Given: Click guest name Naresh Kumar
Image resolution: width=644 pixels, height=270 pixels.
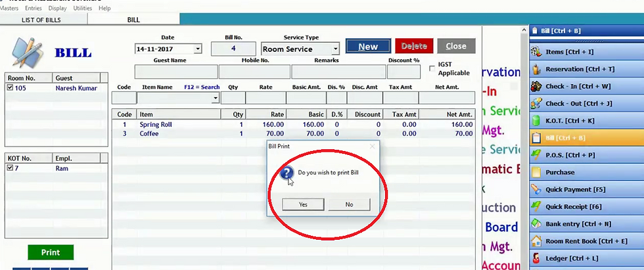Looking at the screenshot, I should (76, 88).
